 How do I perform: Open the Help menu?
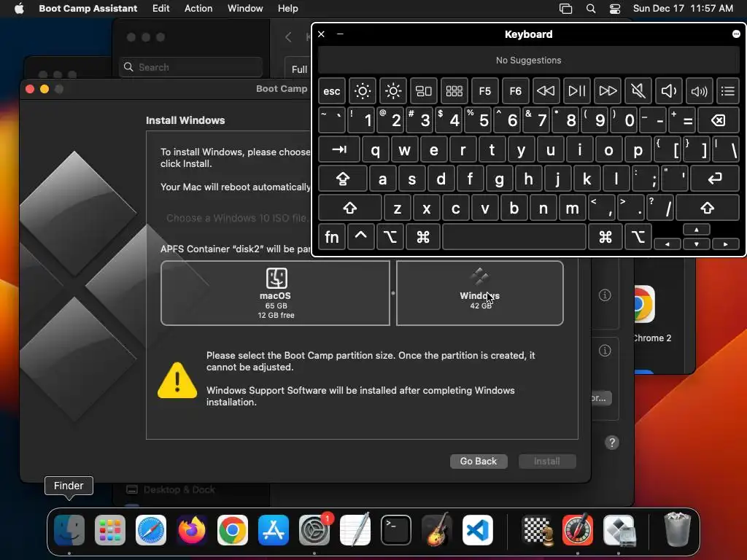(x=287, y=8)
